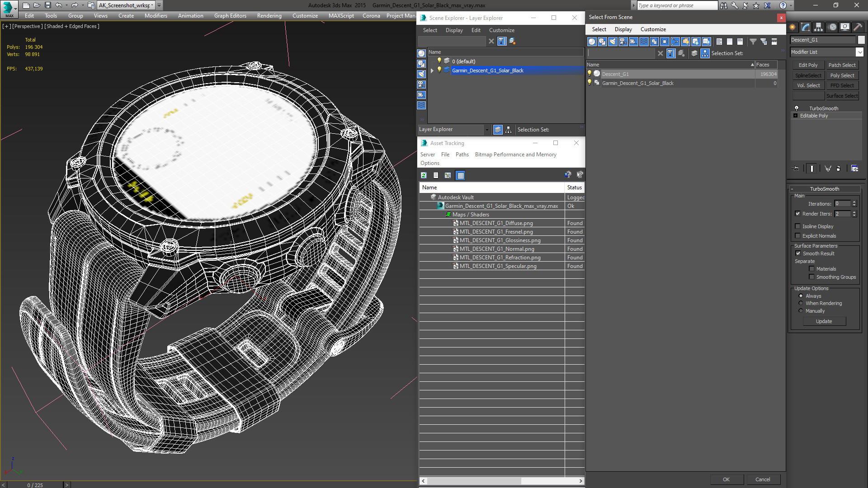Image resolution: width=868 pixels, height=488 pixels.
Task: Select Manually update option
Action: coord(801,311)
